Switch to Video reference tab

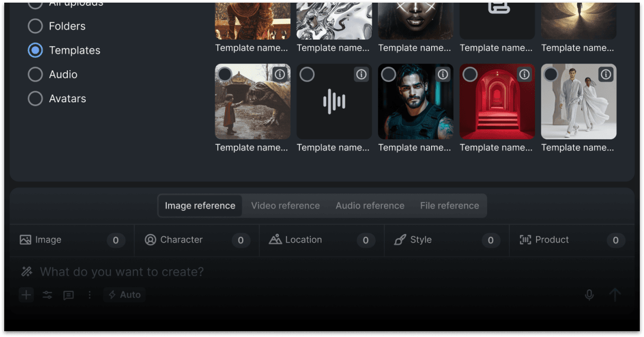click(x=285, y=206)
